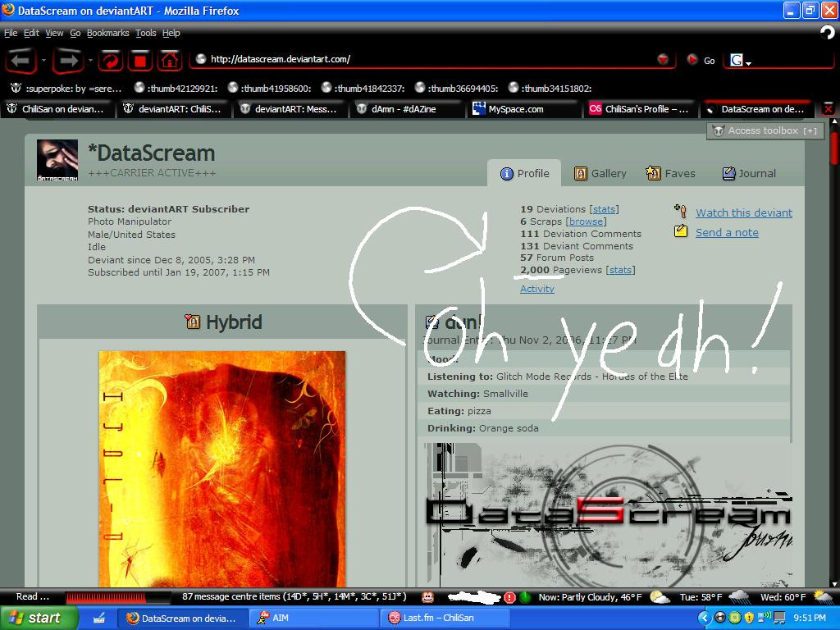Expand the Access toolbox panel
The height and width of the screenshot is (630, 840).
coord(765,130)
